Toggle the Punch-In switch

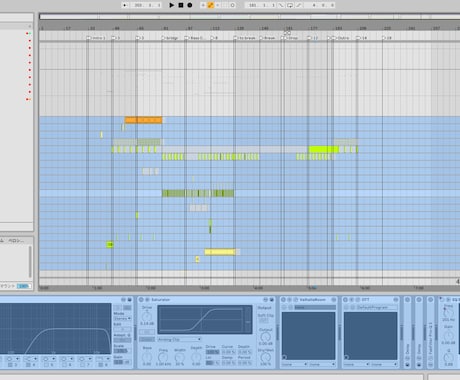coord(281,5)
